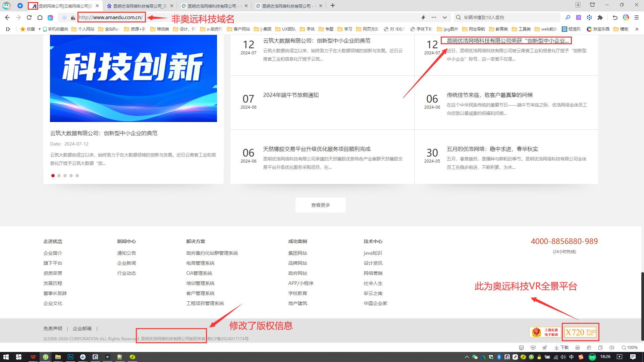
Task: Click the 科技创新 banner image
Action: (133, 78)
